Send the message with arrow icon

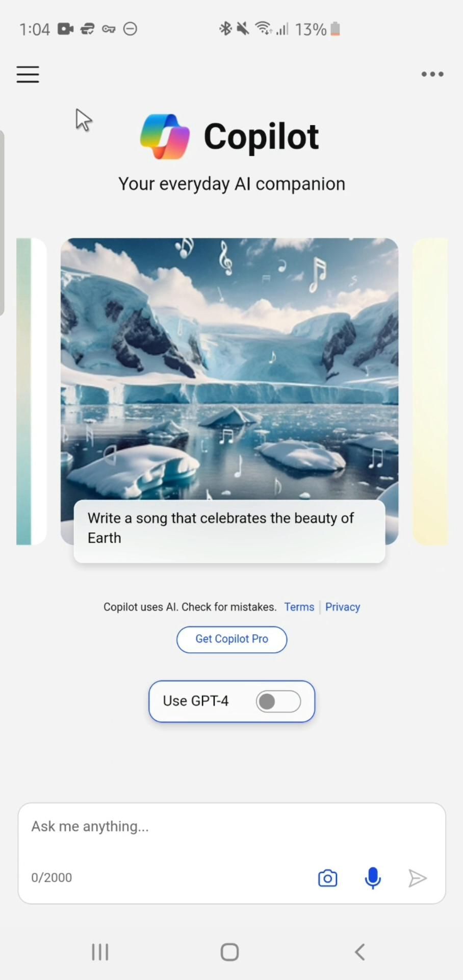tap(418, 878)
